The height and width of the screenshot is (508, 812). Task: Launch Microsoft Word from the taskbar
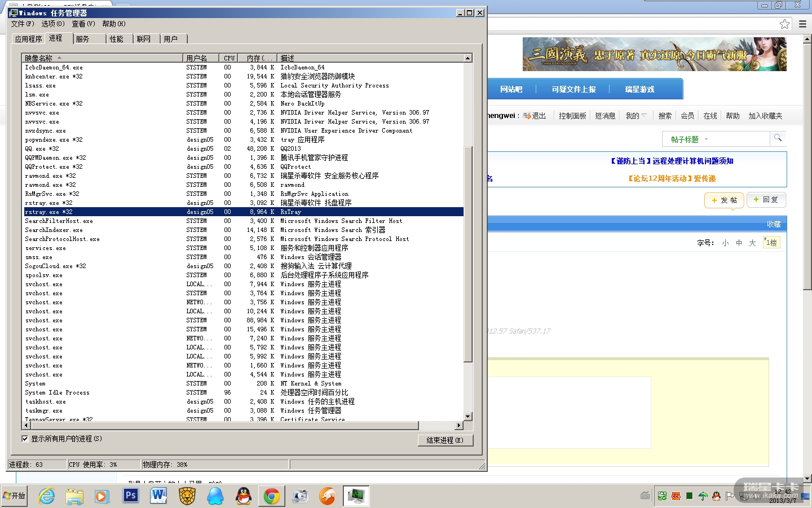pos(158,496)
